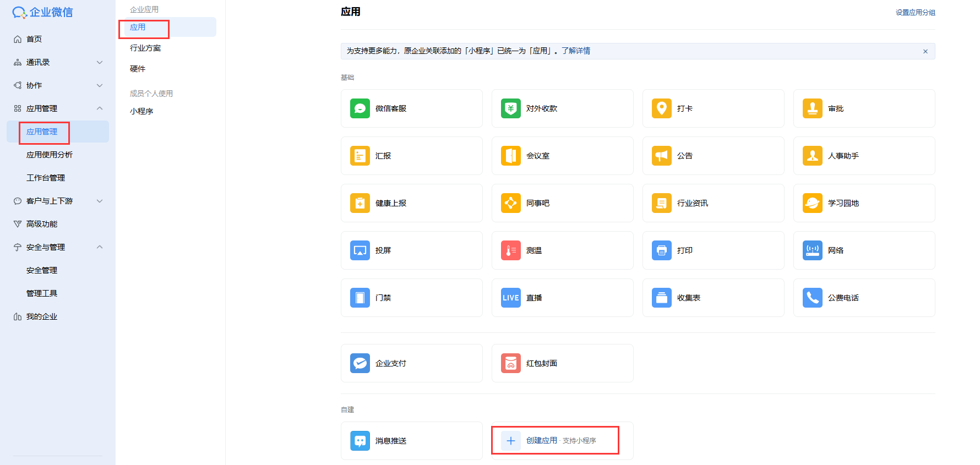Click the 健康上报 app icon
Image resolution: width=980 pixels, height=465 pixels.
pos(360,203)
